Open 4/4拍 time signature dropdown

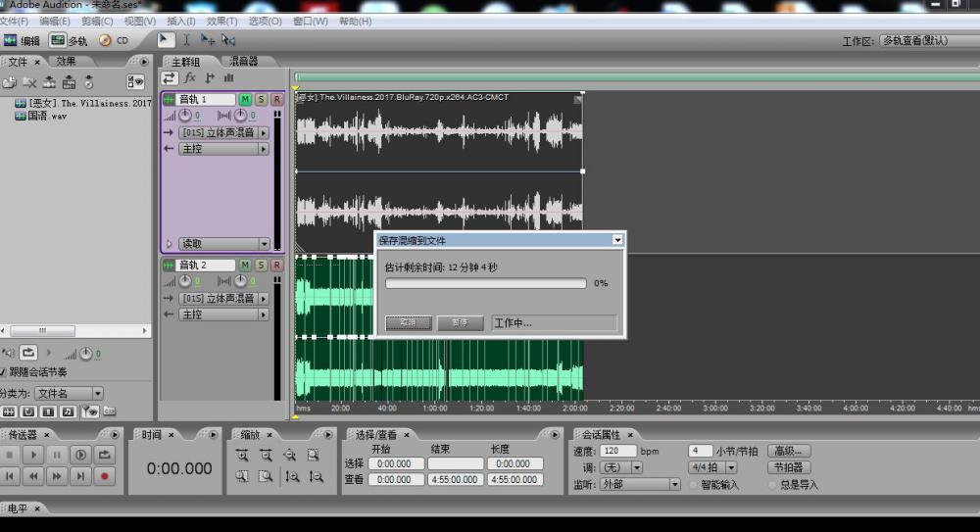pos(713,467)
